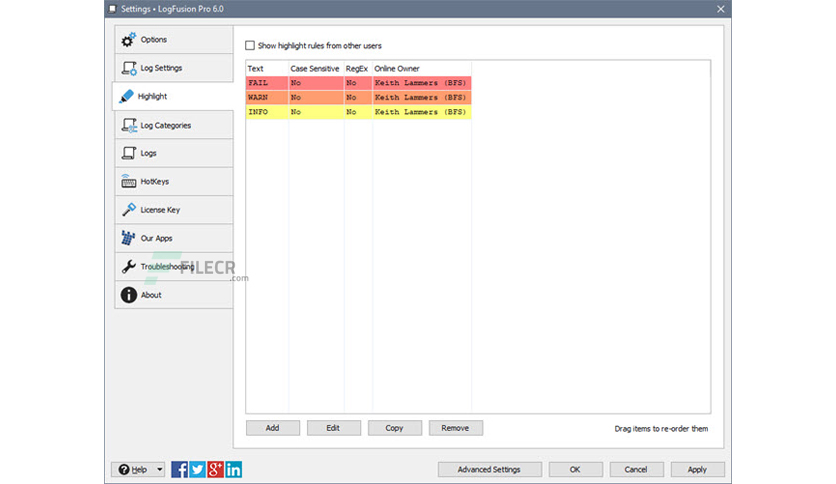Image resolution: width=836 pixels, height=484 pixels.
Task: Sort by the Text column header
Action: coord(267,69)
